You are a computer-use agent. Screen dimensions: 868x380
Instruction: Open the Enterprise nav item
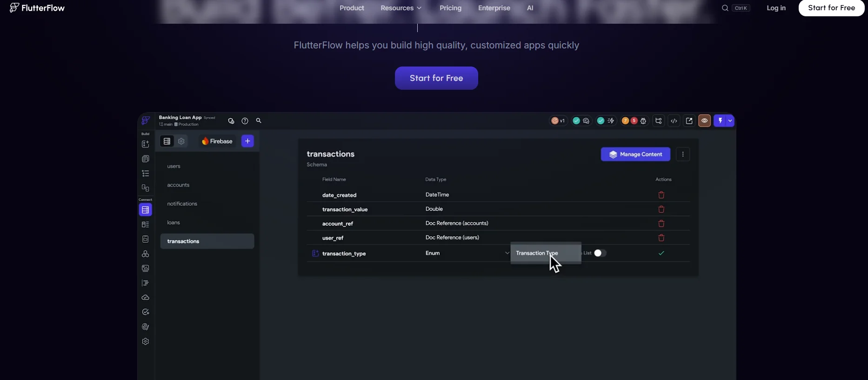pos(494,8)
